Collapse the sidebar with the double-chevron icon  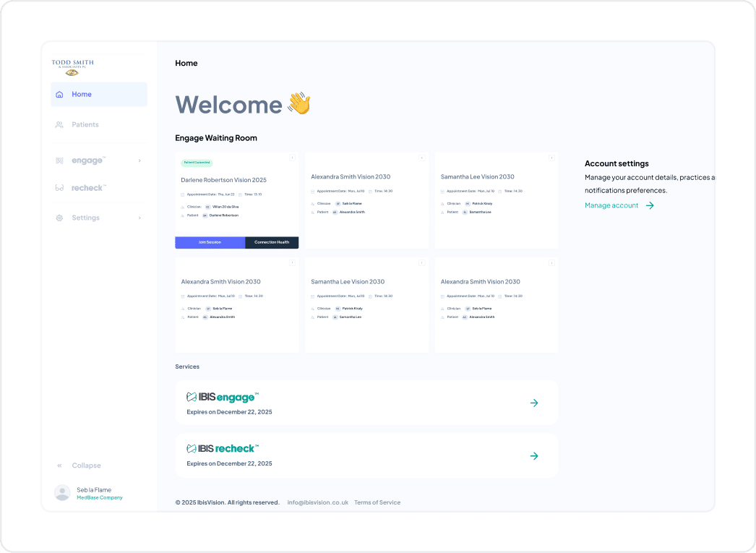[59, 466]
